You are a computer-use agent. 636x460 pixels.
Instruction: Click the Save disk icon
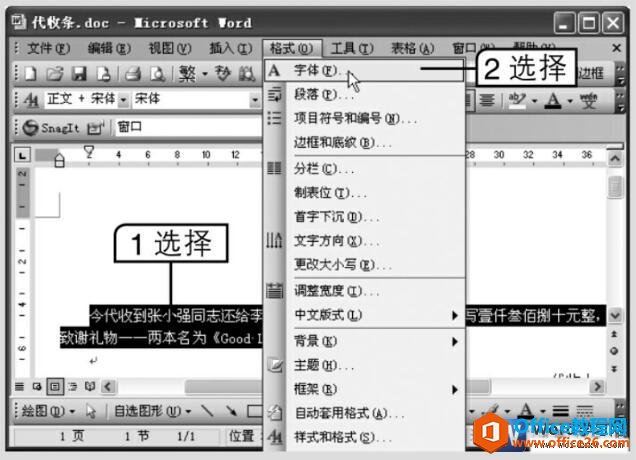click(x=79, y=74)
